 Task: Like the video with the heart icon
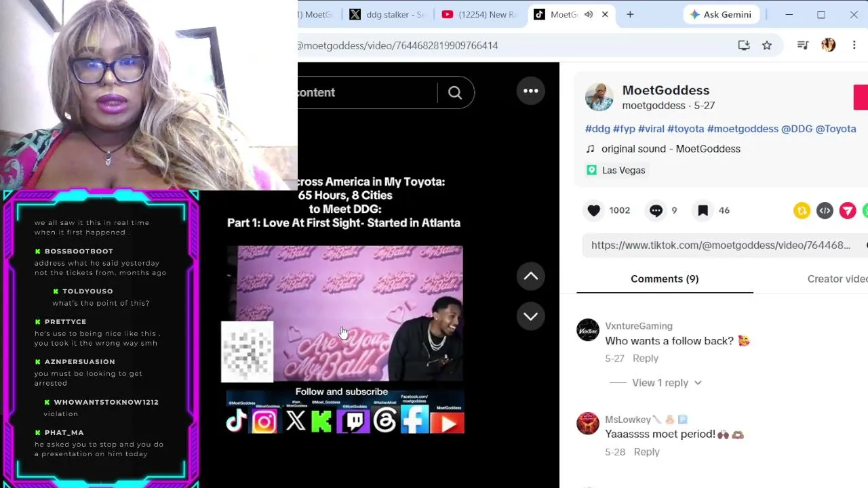pos(594,211)
